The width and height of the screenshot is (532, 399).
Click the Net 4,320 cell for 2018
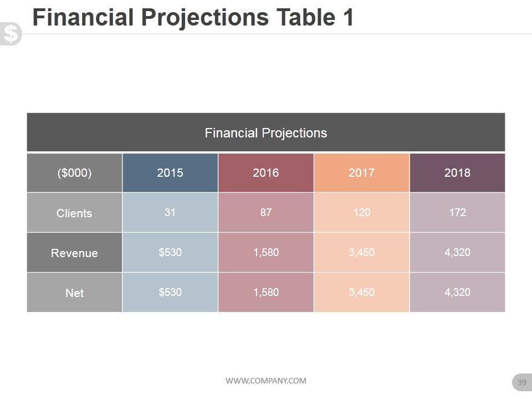pos(457,293)
